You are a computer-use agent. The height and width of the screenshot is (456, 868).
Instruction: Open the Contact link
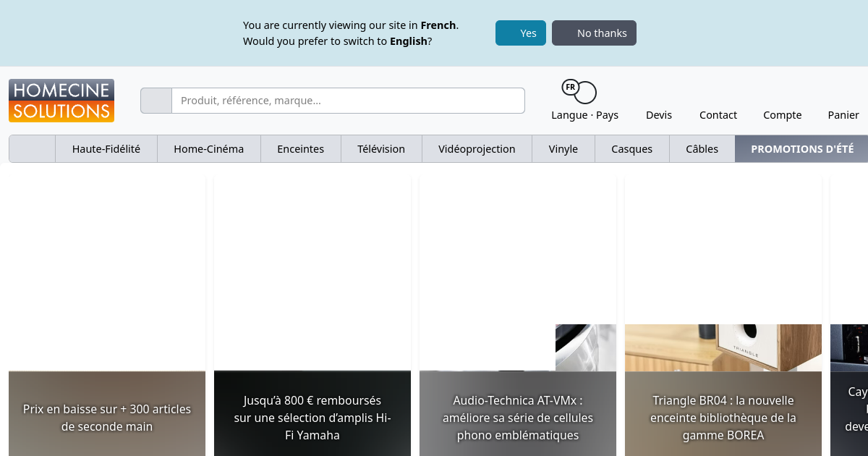point(718,115)
